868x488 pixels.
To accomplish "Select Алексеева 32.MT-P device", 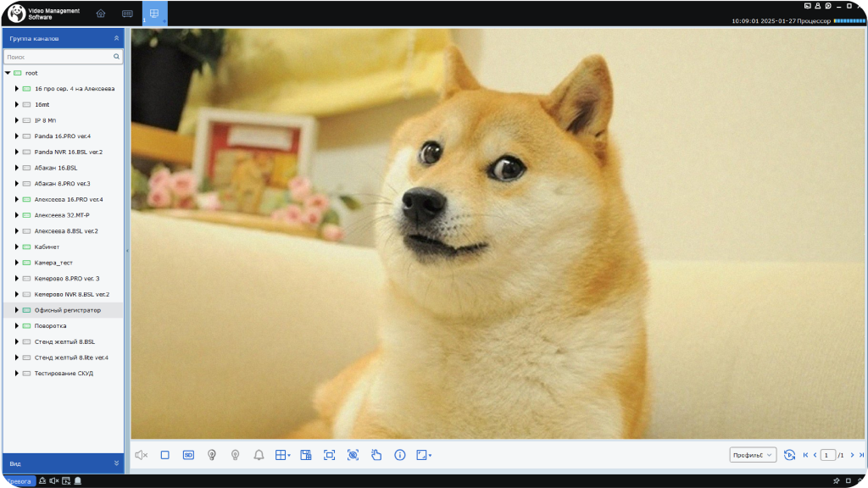I will (x=62, y=215).
